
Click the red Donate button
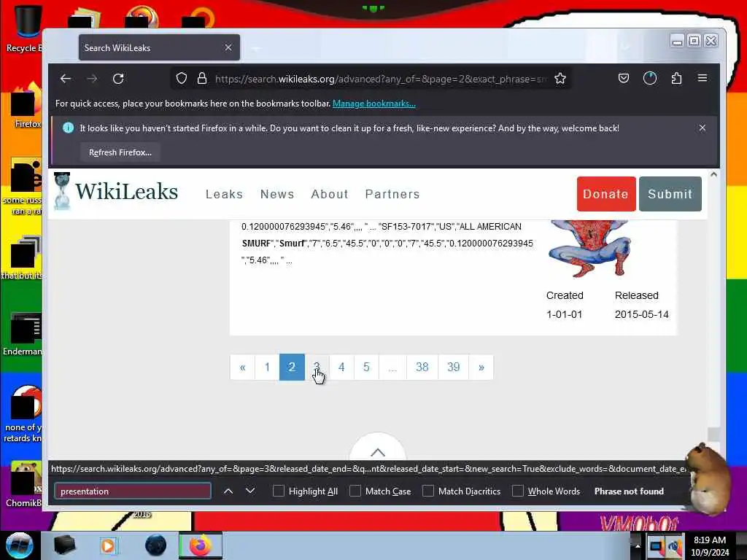click(x=606, y=194)
